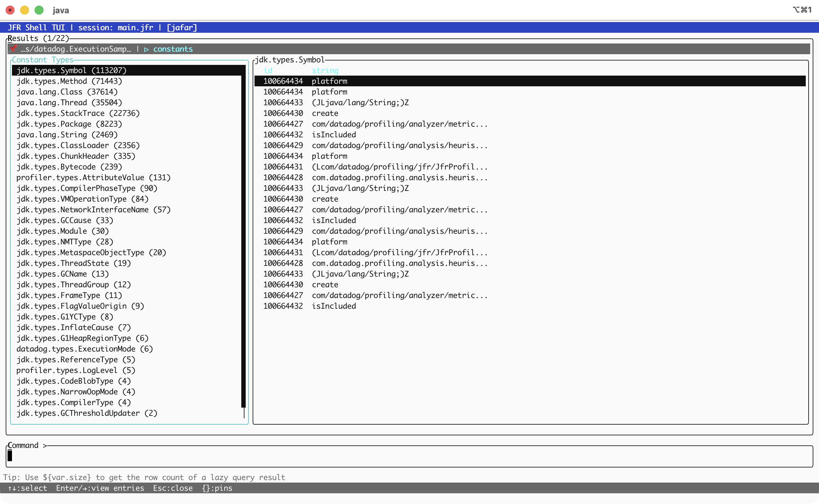The image size is (819, 504).
Task: Select jdk.types.Method in Constant Types
Action: point(69,81)
